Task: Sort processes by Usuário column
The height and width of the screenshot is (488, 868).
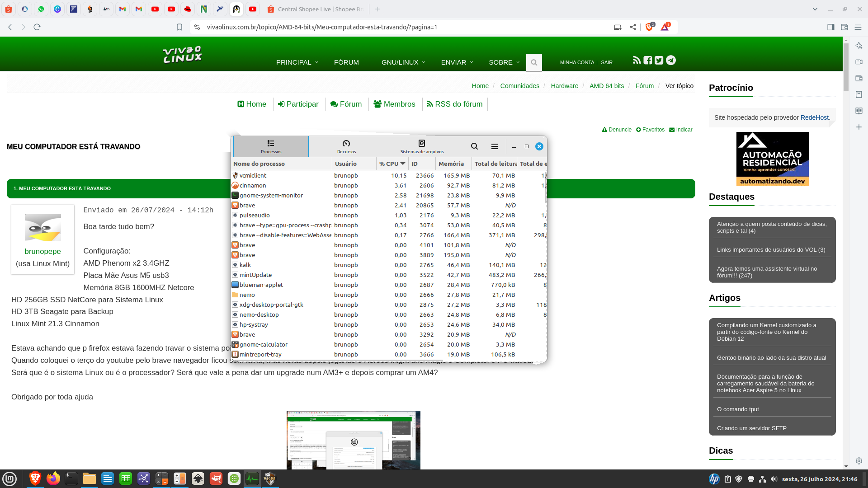Action: click(354, 164)
